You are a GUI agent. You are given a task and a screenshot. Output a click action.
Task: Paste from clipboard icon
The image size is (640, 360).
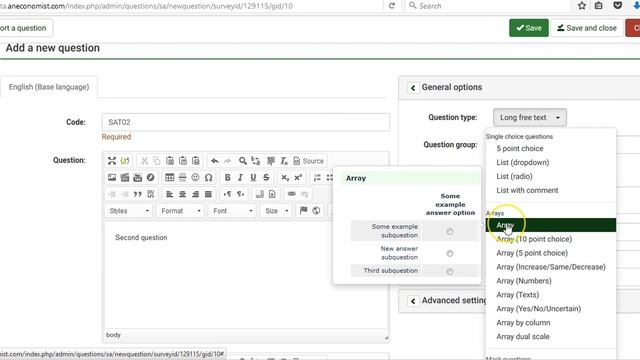coord(170,161)
